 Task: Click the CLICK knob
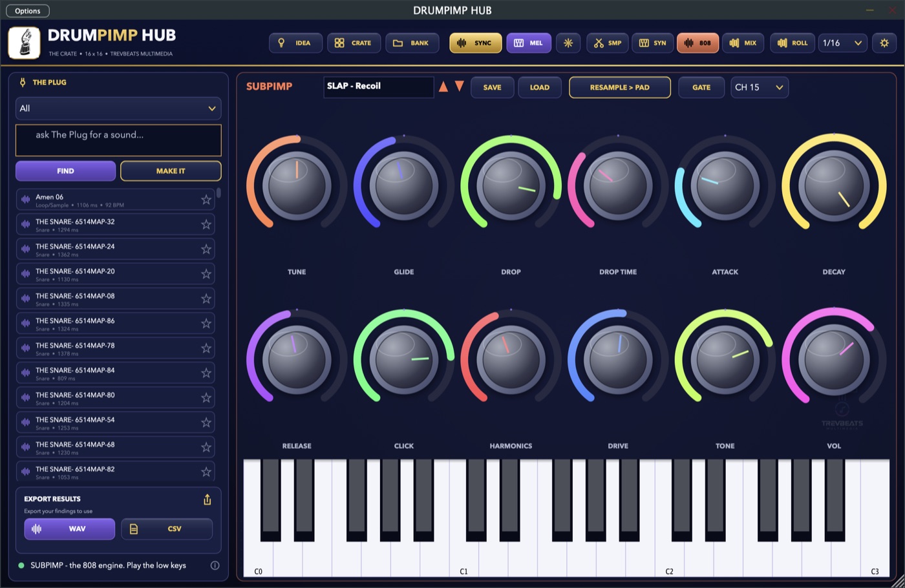pyautogui.click(x=404, y=360)
